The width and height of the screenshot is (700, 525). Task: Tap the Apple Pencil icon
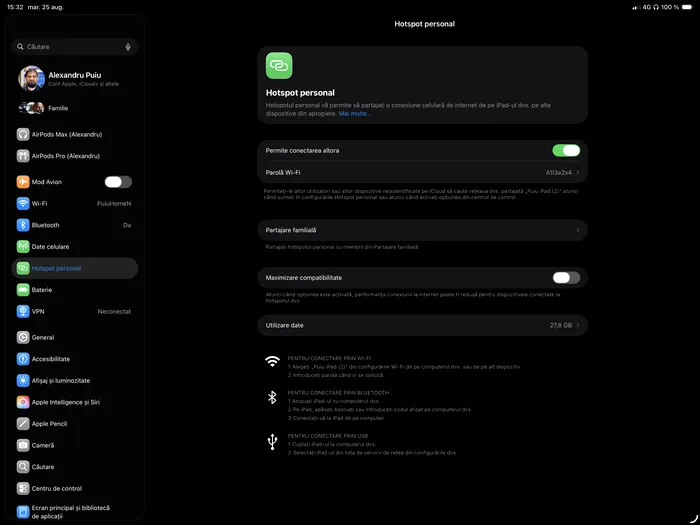pyautogui.click(x=23, y=424)
